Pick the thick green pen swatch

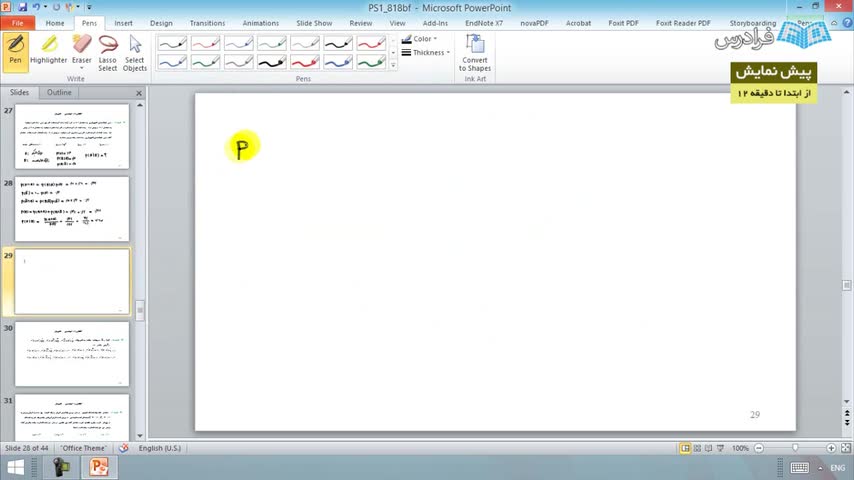(x=371, y=62)
